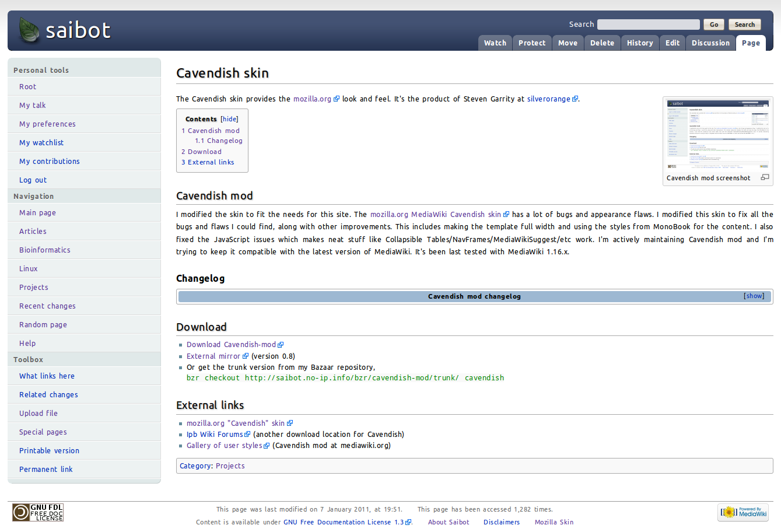The image size is (781, 532).
Task: Go to Root user page
Action: [27, 87]
